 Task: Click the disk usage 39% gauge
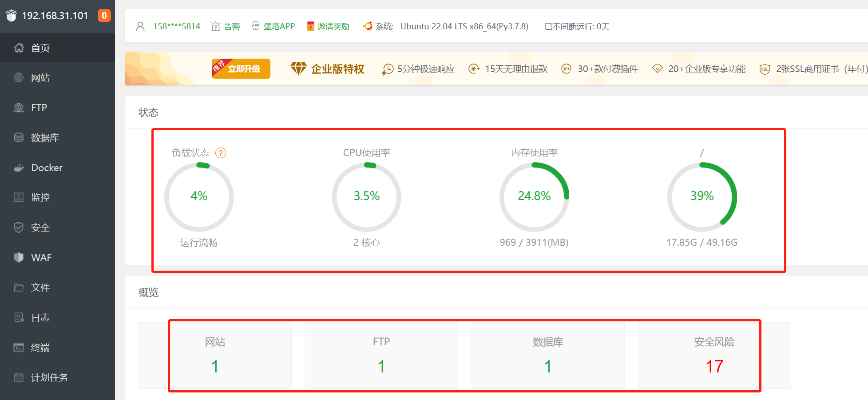[x=702, y=197]
